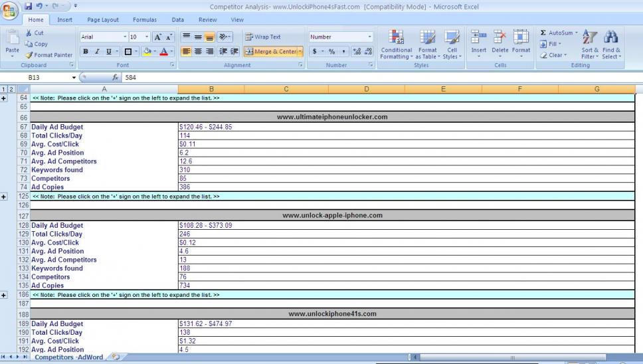This screenshot has width=643, height=364.
Task: Show outline level 2
Action: click(x=11, y=89)
